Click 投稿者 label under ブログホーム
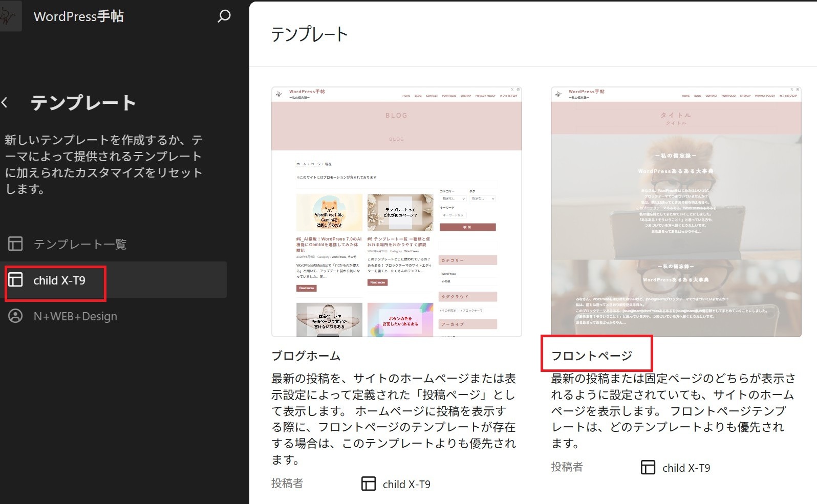 tap(287, 483)
